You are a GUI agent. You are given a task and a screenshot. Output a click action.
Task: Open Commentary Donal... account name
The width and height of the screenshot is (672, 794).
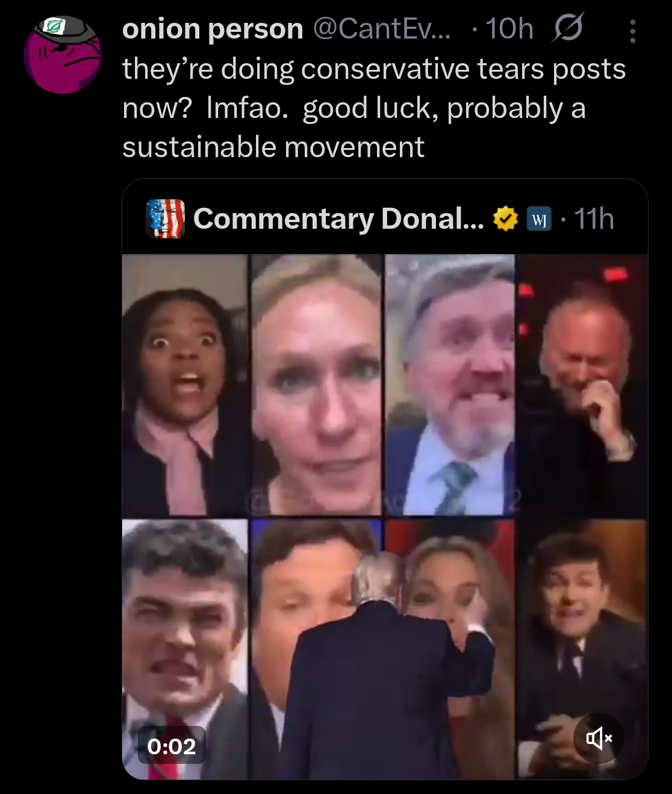click(338, 219)
